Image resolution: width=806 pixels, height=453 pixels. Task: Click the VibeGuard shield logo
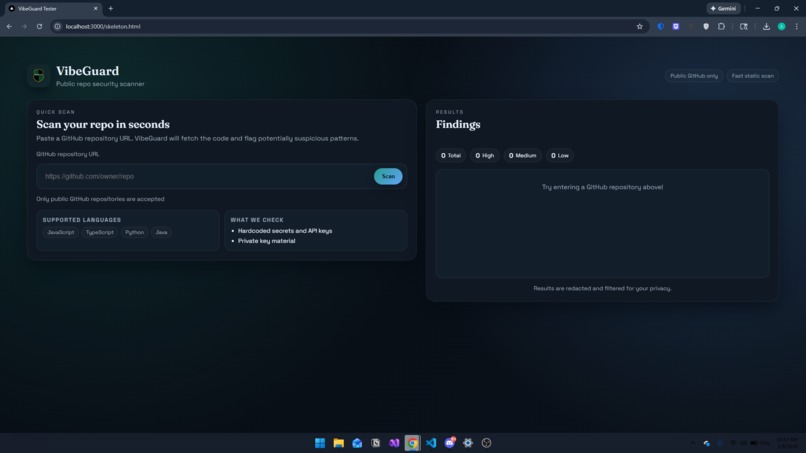(39, 76)
